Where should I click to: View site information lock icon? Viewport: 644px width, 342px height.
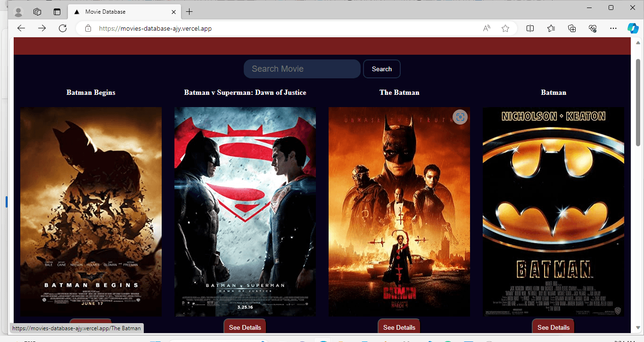point(88,28)
